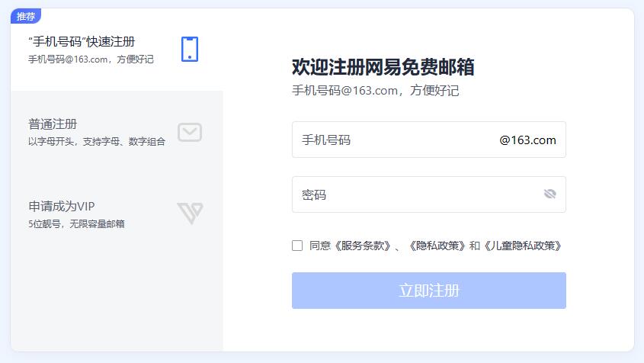Open the 申请成为VIP tab
Image resolution: width=644 pixels, height=363 pixels.
click(x=62, y=206)
